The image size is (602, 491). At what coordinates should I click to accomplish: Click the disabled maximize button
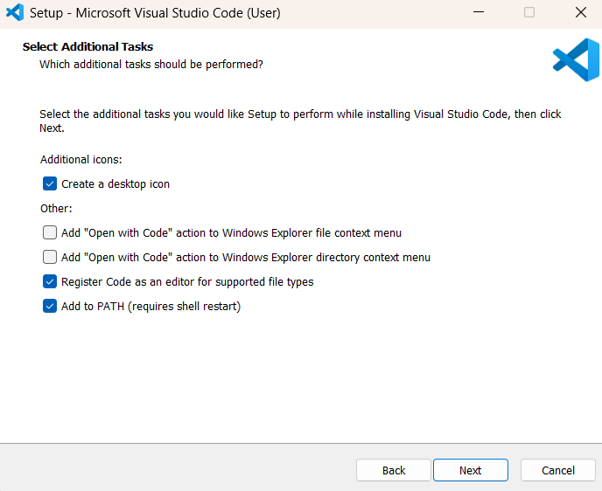click(x=529, y=12)
